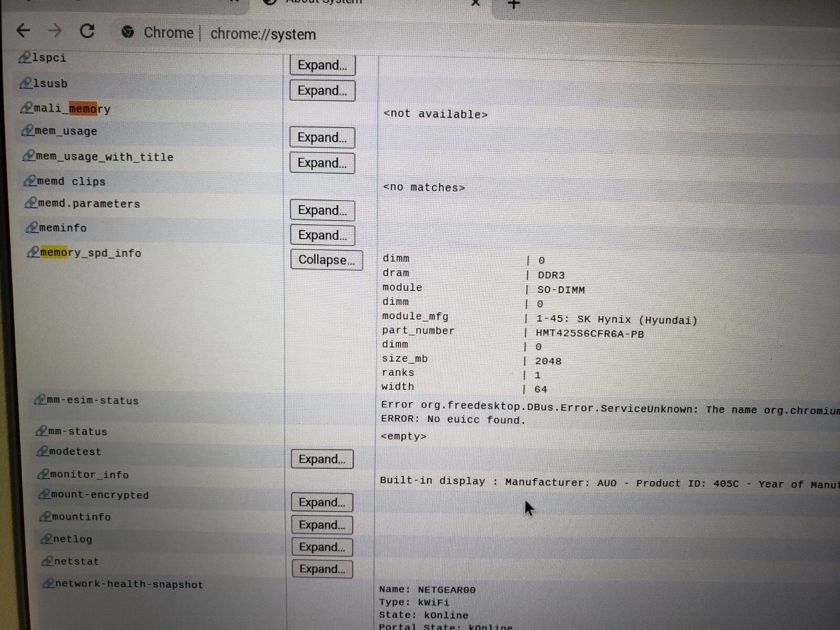This screenshot has width=840, height=630.
Task: Expand the meminfo entry
Action: (322, 235)
